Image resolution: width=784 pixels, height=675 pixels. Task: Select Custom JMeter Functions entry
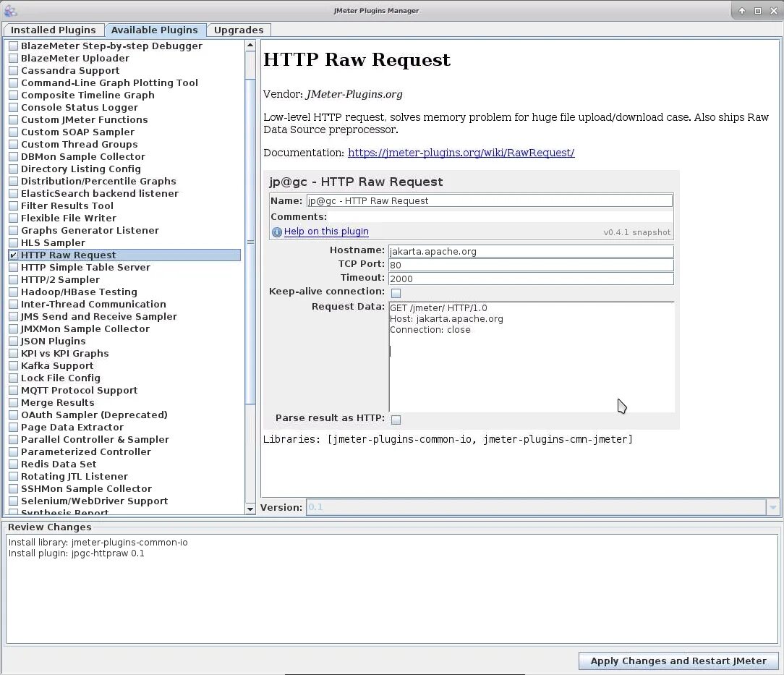(85, 120)
